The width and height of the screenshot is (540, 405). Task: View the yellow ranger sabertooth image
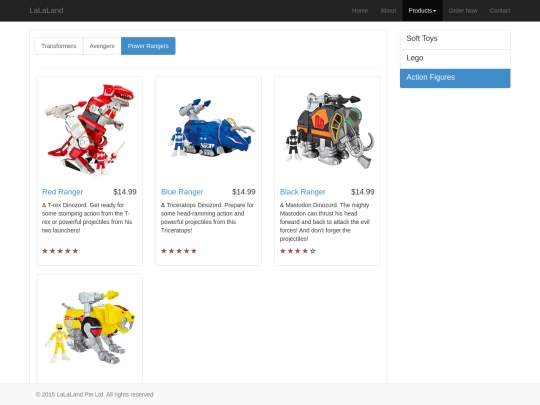tap(89, 327)
